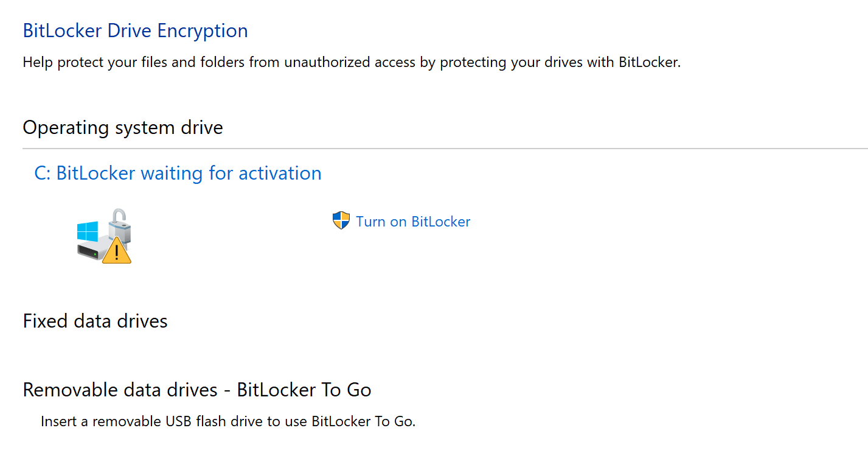Screen dimensions: 868x467
Task: Click the drive icon with the padlock
Action: (x=103, y=237)
